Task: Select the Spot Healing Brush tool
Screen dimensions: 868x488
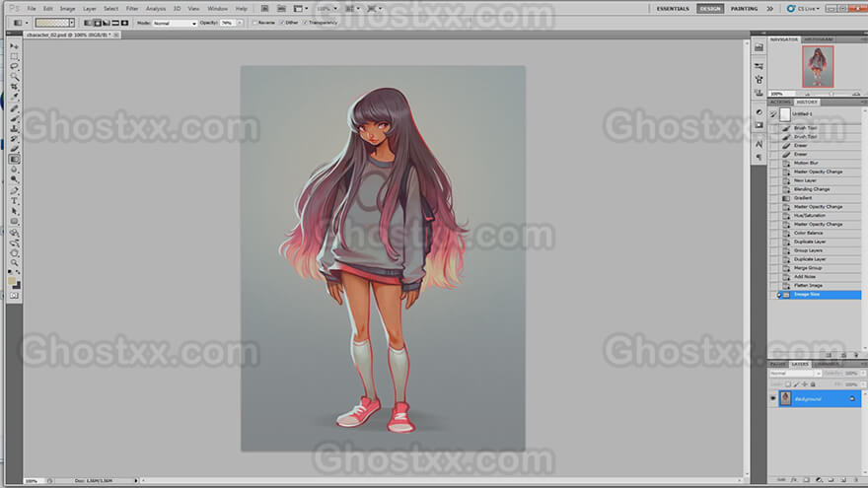Action: tap(14, 108)
